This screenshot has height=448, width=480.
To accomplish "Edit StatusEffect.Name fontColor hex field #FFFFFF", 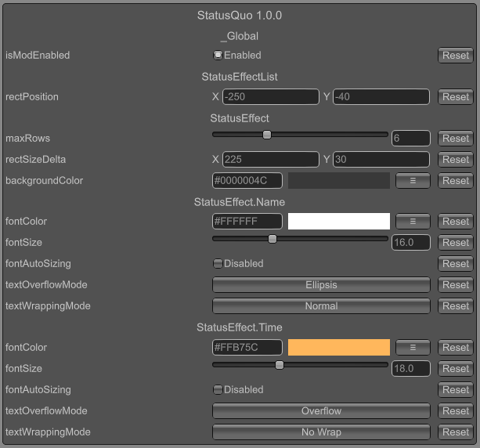I will [247, 222].
